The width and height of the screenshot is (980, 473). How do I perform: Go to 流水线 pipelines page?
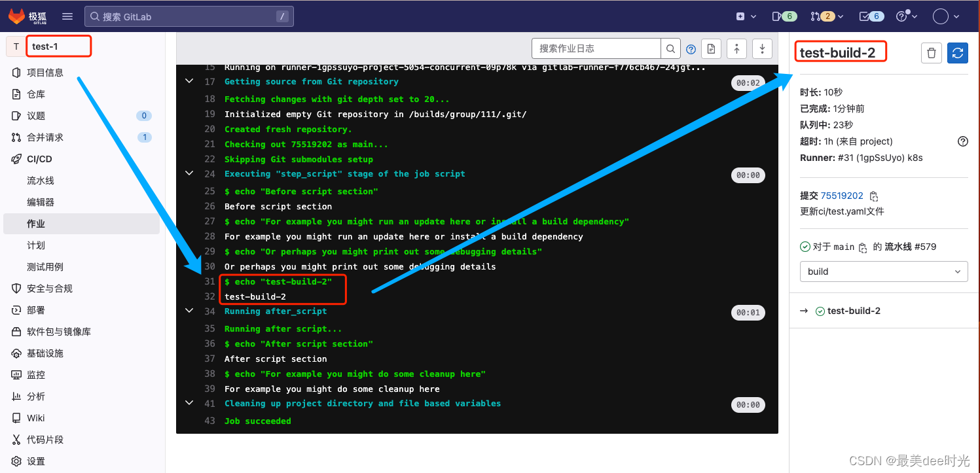(41, 181)
